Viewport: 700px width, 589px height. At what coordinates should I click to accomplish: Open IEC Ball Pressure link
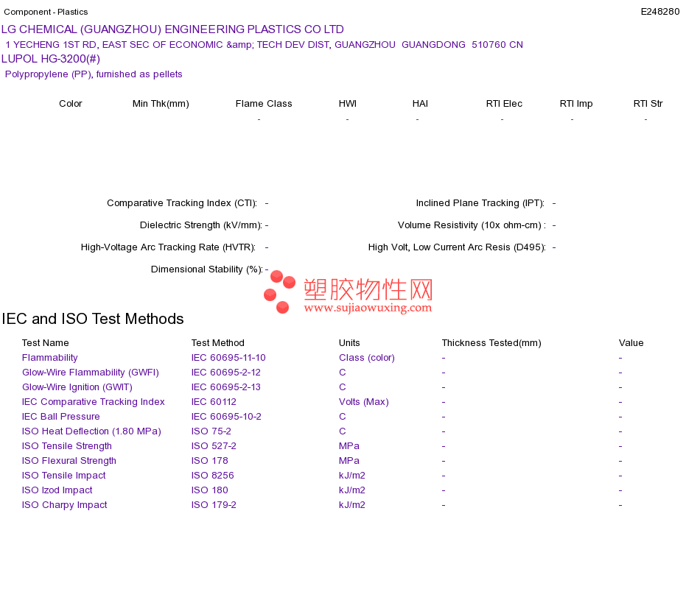(x=60, y=417)
